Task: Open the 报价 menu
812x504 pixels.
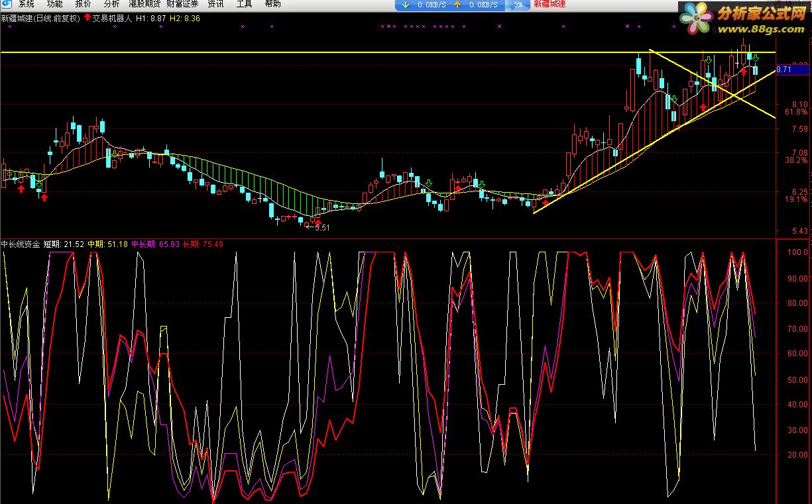Action: point(84,4)
